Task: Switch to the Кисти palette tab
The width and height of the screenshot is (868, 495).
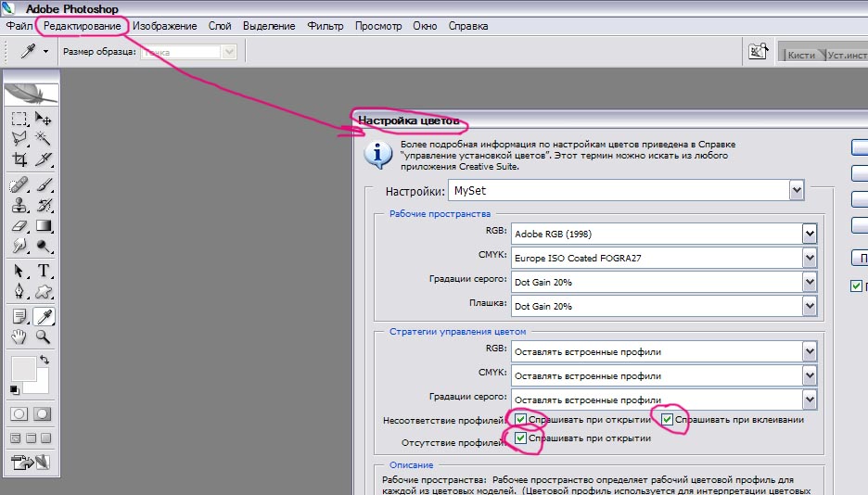Action: click(801, 55)
